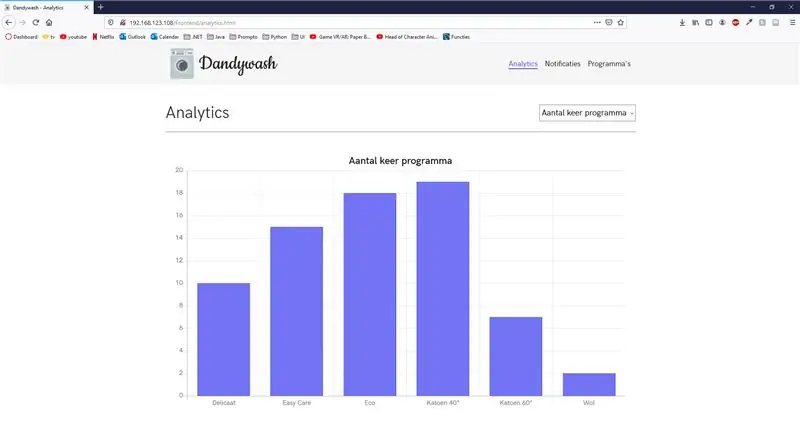This screenshot has width=800, height=434.
Task: Toggle the sidebar view icon
Action: click(x=709, y=22)
